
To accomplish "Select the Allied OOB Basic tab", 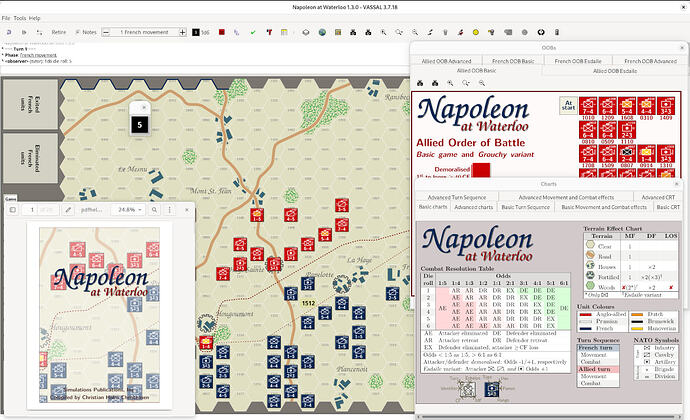I will click(x=477, y=70).
